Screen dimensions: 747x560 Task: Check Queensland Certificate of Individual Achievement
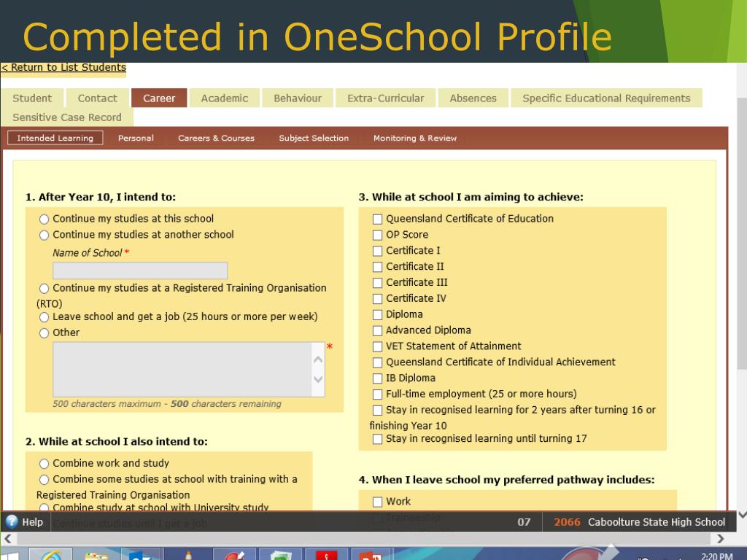pos(377,362)
